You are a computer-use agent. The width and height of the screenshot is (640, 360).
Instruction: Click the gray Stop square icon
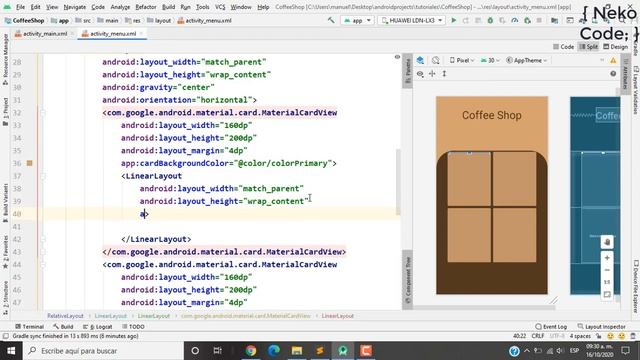539,20
